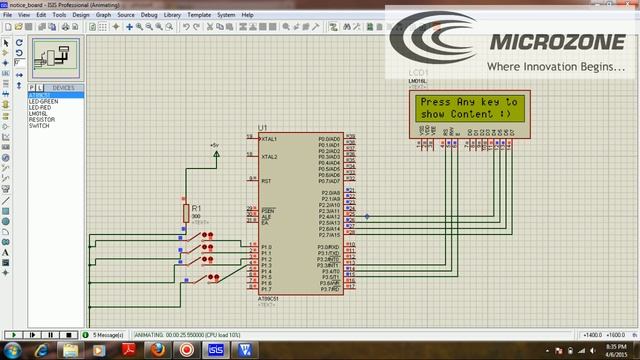Select the Component Mode tool
The image size is (640, 360).
coord(6,53)
